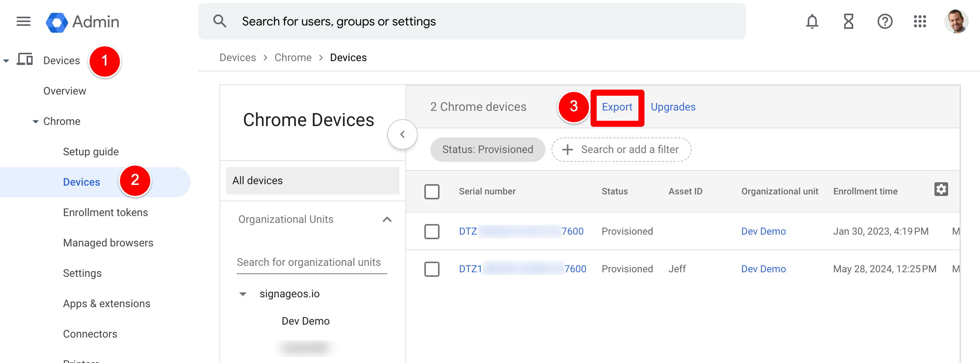This screenshot has height=363, width=980.
Task: Open Enrollment tokens in sidebar
Action: (x=105, y=212)
